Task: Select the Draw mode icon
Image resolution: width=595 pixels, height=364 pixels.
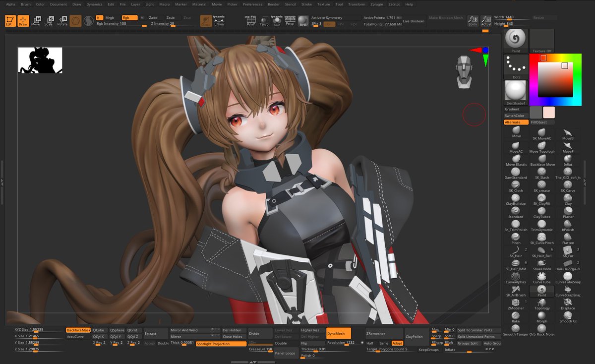Action: coord(23,21)
